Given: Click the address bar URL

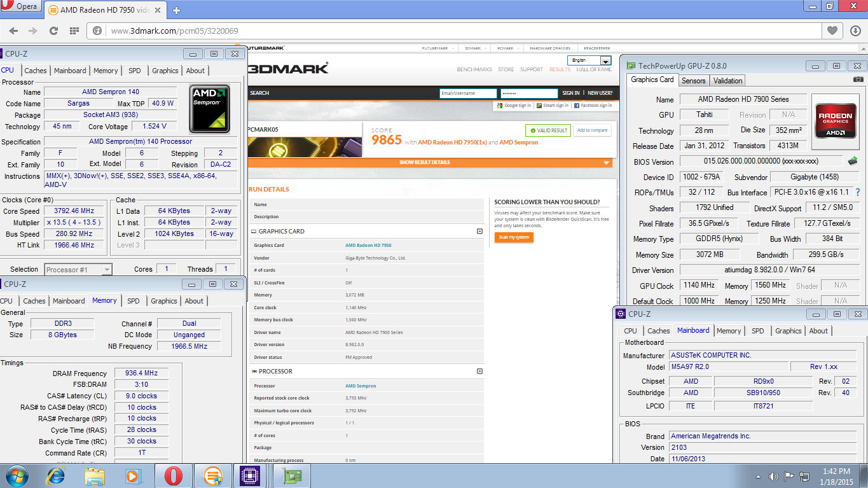Looking at the screenshot, I should (175, 31).
